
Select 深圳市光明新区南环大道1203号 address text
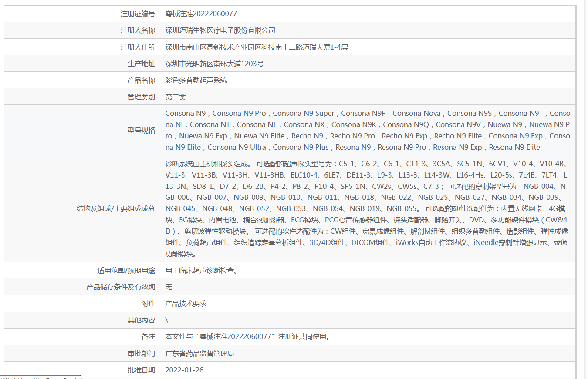(x=214, y=64)
